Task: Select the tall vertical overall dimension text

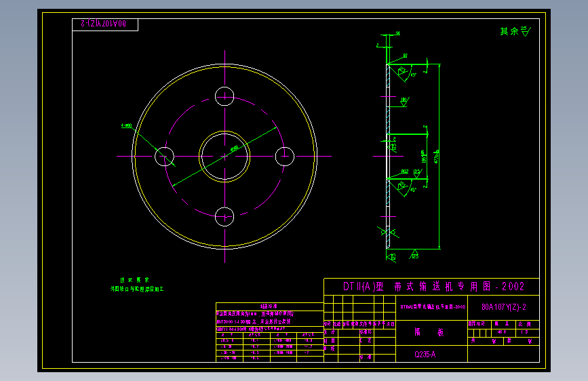Action: click(437, 157)
